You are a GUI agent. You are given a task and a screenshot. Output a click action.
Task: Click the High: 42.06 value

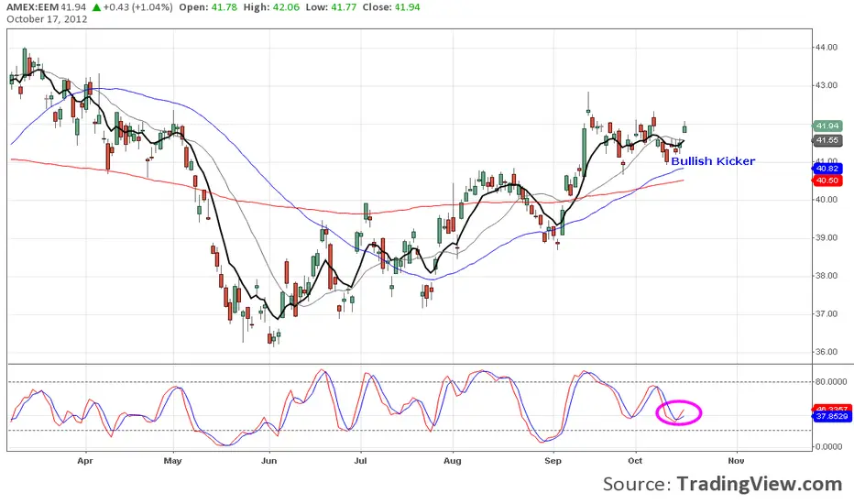point(271,7)
